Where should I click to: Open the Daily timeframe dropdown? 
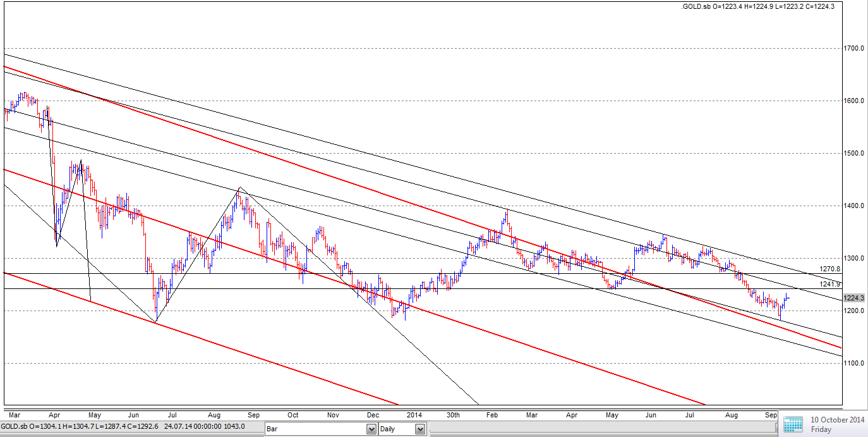tap(402, 429)
